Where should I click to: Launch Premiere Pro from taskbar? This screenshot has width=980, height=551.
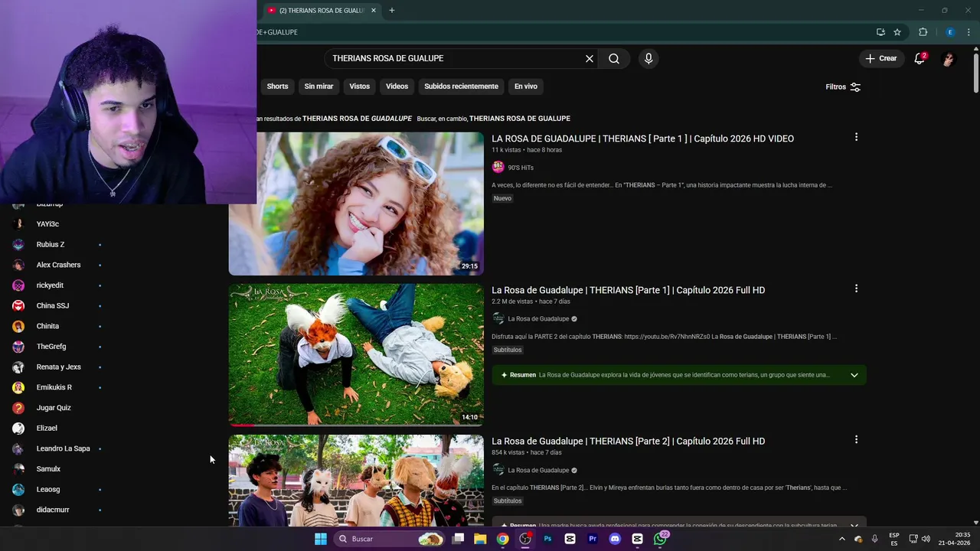click(x=593, y=539)
